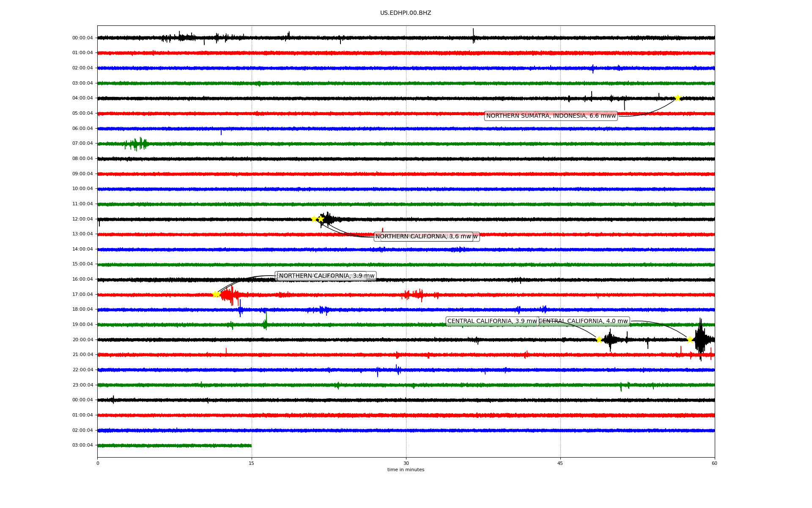812x508 pixels.
Task: Click the 45 tick on the time axis
Action: click(560, 463)
